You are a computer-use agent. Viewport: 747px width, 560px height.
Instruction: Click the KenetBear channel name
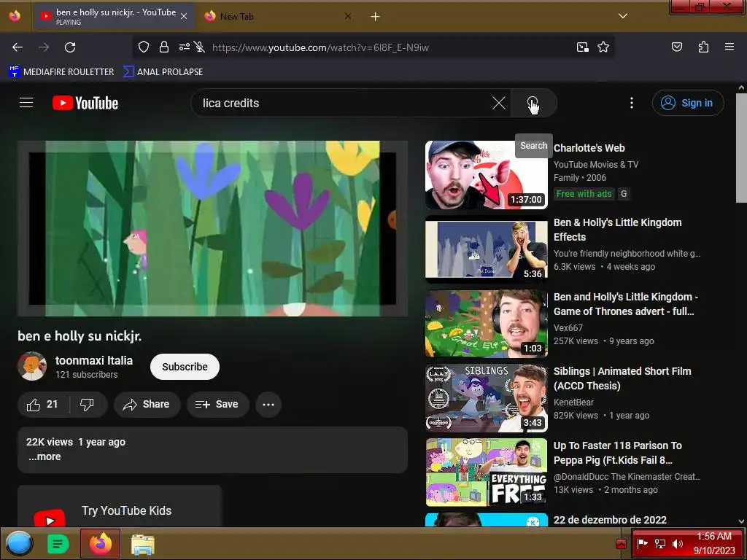(x=573, y=402)
